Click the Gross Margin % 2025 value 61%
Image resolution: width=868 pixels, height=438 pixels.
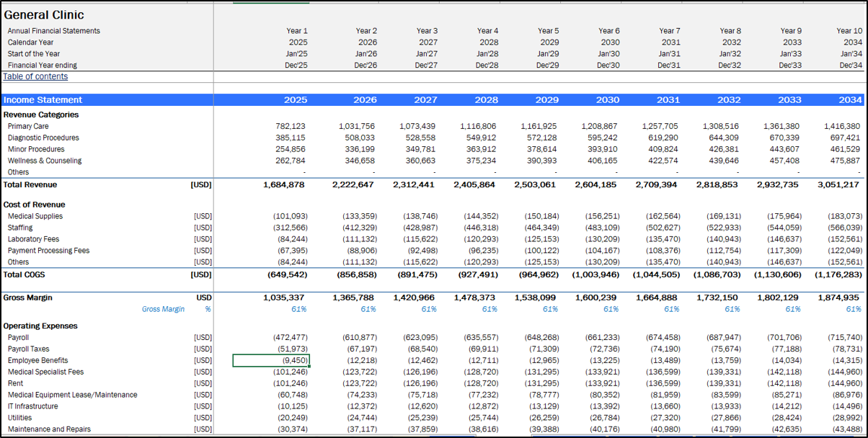[298, 309]
